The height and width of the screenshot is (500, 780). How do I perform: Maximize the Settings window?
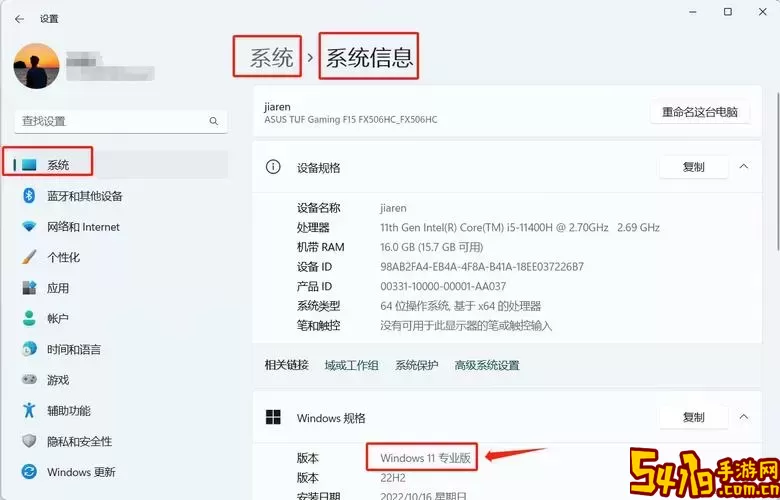click(728, 12)
